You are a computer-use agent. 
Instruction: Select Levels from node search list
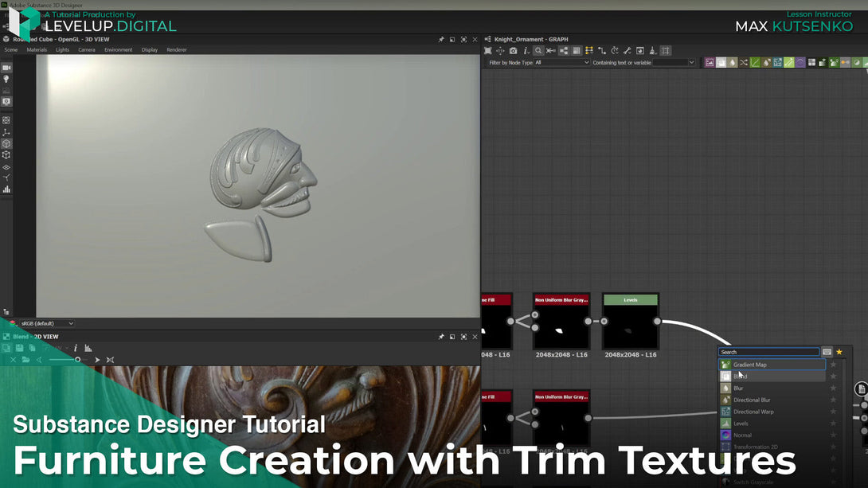772,424
